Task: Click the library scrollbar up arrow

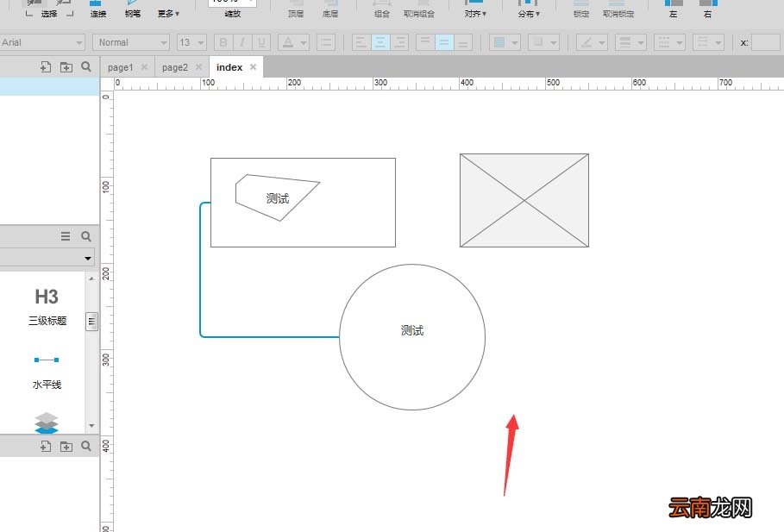Action: tap(91, 279)
